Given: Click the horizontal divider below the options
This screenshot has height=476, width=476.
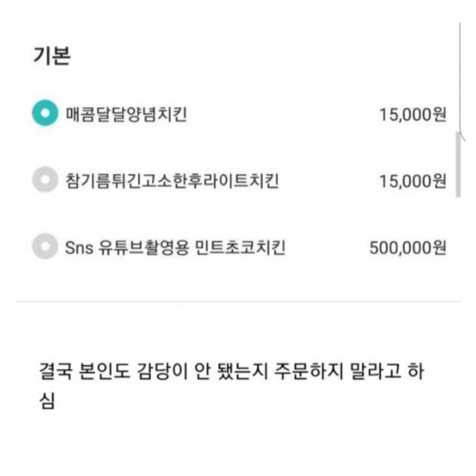Looking at the screenshot, I should tap(238, 301).
